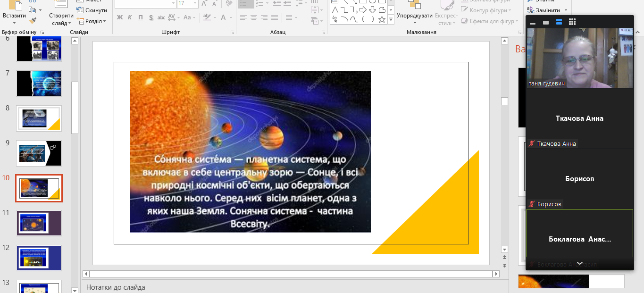Click the solar system image on slide
Screen dimensions: 644x293
[250, 152]
